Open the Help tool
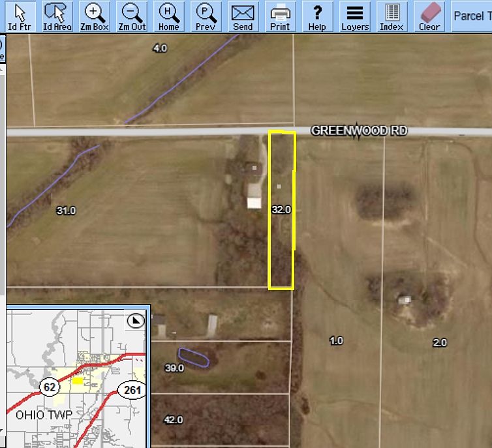This screenshot has height=448, width=492. (x=317, y=16)
